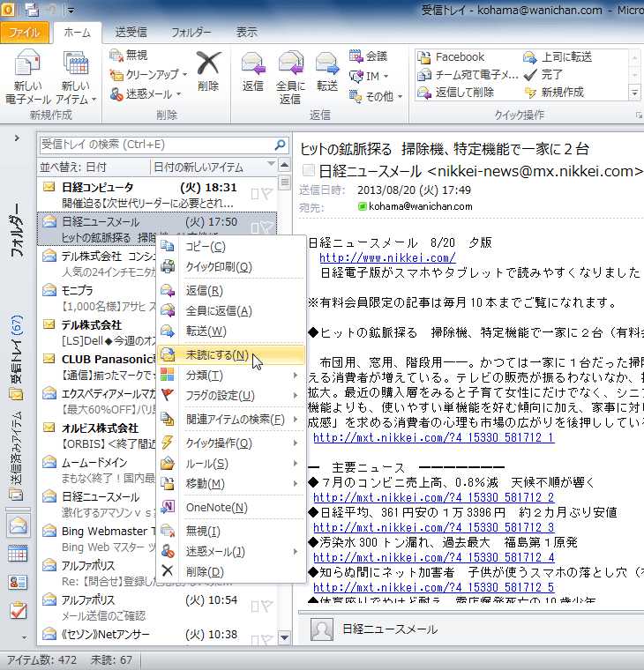Customize the quick access toolbar dropdown
The width and height of the screenshot is (644, 670).
point(71,10)
